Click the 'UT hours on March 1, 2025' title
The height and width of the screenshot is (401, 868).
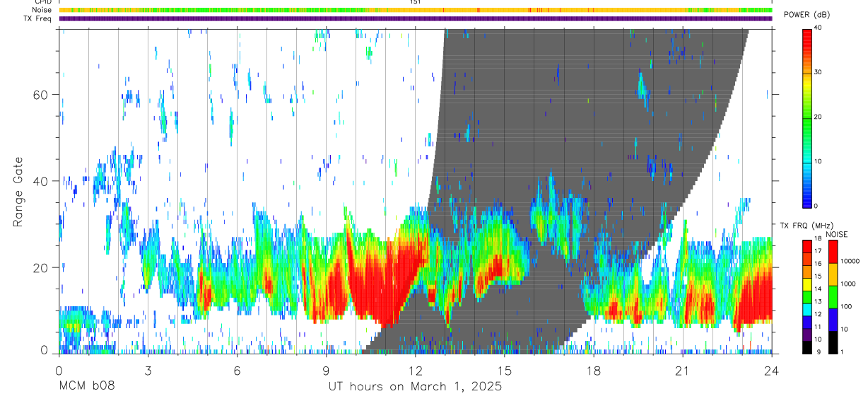pos(415,387)
